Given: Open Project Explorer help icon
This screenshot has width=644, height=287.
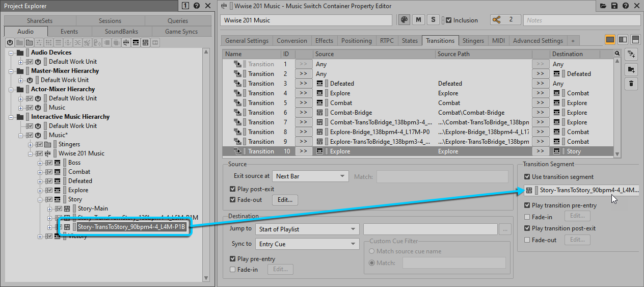Looking at the screenshot, I should 197,6.
